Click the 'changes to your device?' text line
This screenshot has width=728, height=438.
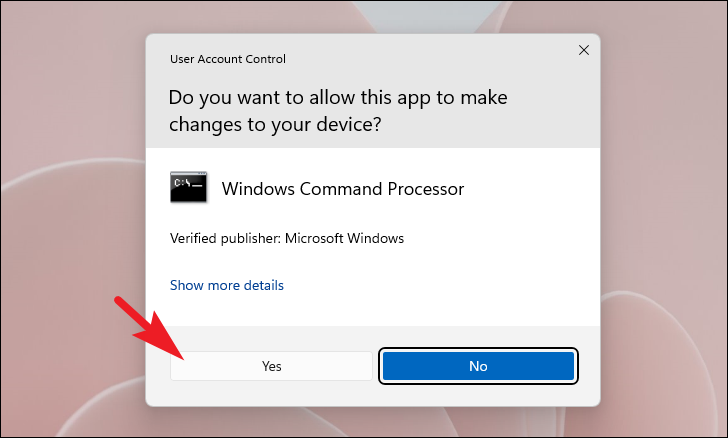pos(276,126)
